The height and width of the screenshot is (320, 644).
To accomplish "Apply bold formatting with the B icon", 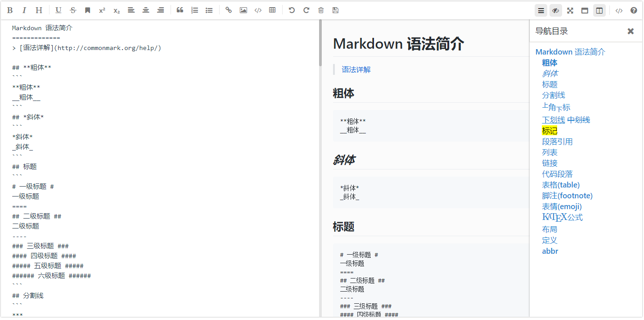I will pyautogui.click(x=10, y=10).
